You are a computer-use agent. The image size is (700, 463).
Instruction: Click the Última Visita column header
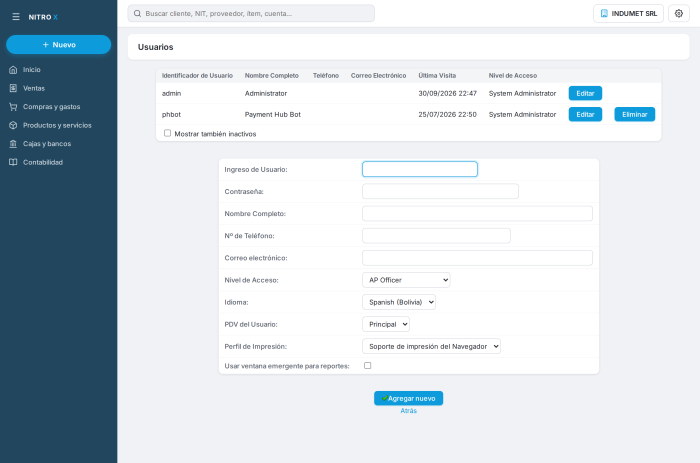pos(437,75)
